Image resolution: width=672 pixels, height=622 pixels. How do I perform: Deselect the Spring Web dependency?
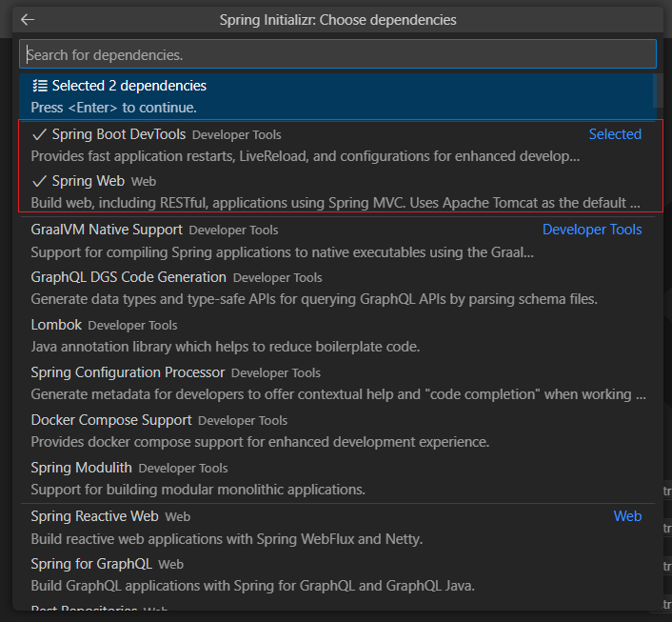coord(338,191)
